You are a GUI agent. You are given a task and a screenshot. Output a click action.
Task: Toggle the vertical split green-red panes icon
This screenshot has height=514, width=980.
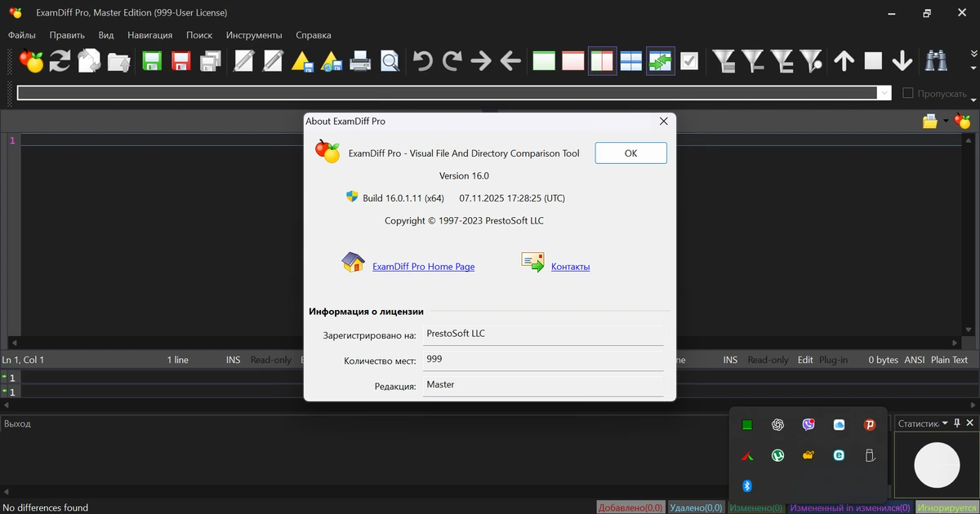[602, 61]
